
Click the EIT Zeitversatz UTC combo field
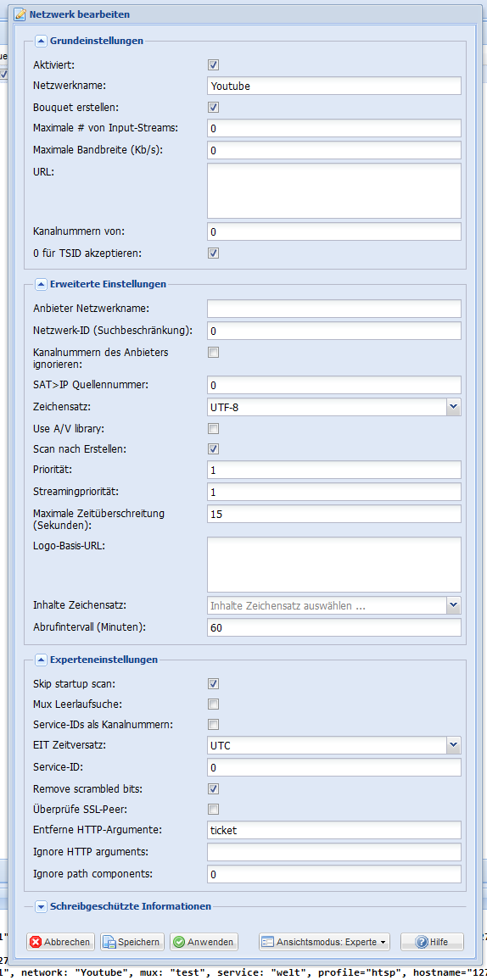click(327, 746)
